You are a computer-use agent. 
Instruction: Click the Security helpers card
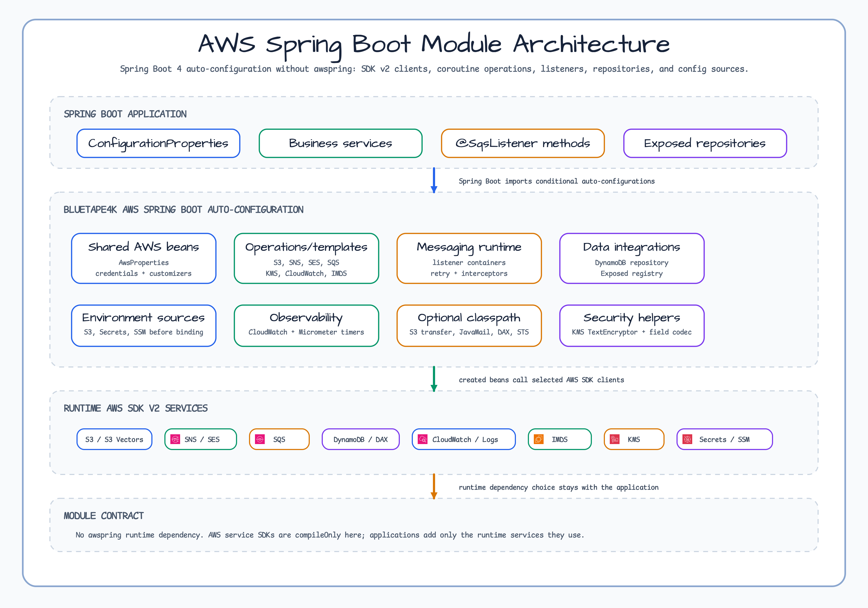coord(632,326)
